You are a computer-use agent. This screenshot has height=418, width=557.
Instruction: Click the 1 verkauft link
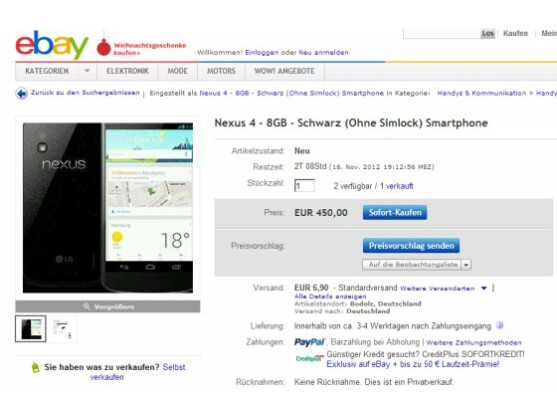[x=396, y=186]
